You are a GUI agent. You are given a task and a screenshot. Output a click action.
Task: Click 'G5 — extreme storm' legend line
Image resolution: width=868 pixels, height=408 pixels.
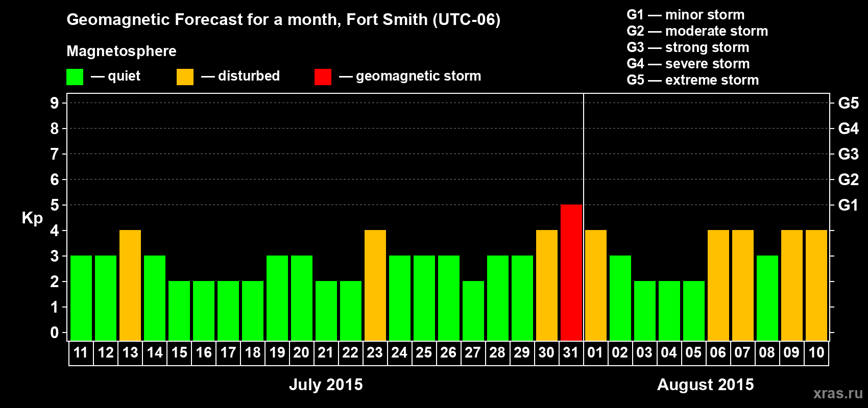point(693,80)
